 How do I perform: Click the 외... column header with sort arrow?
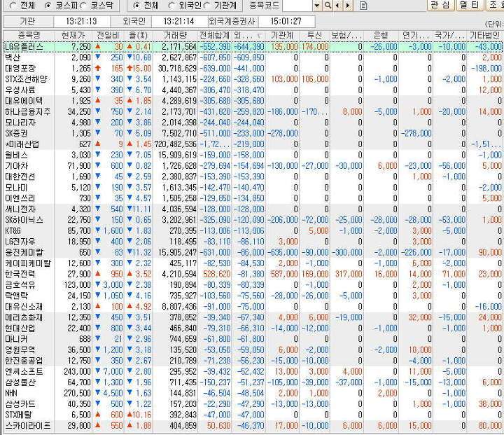248,35
